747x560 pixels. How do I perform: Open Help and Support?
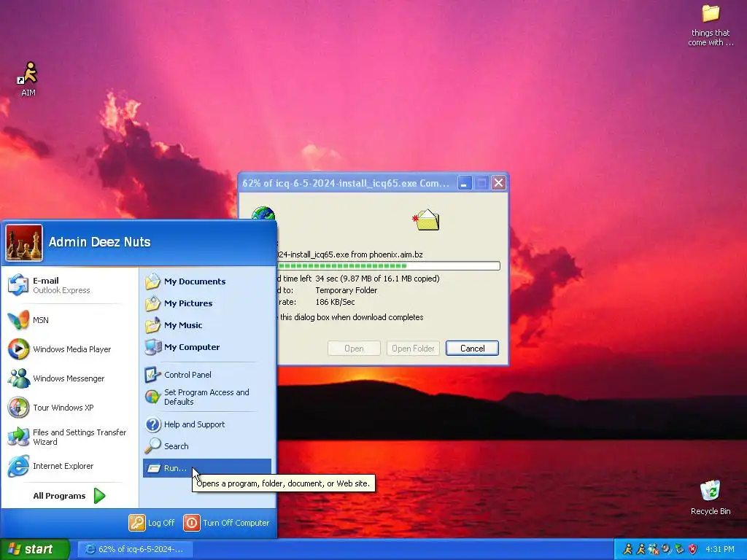click(206, 424)
